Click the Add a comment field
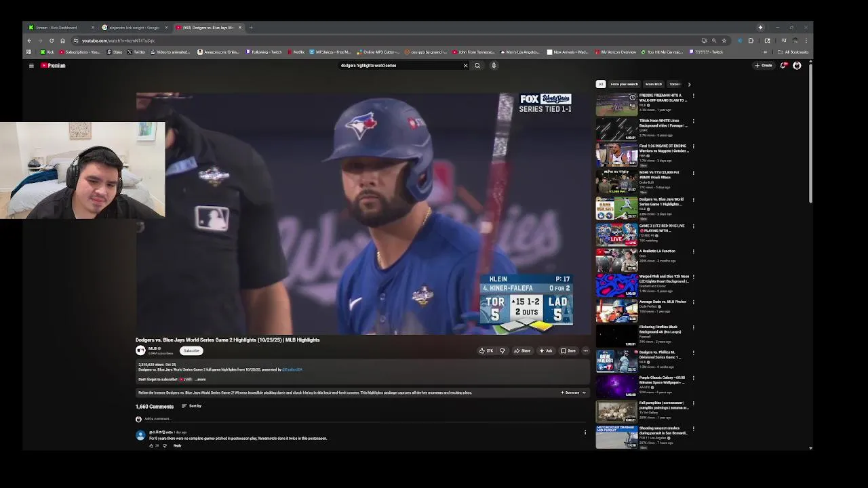 (366, 419)
